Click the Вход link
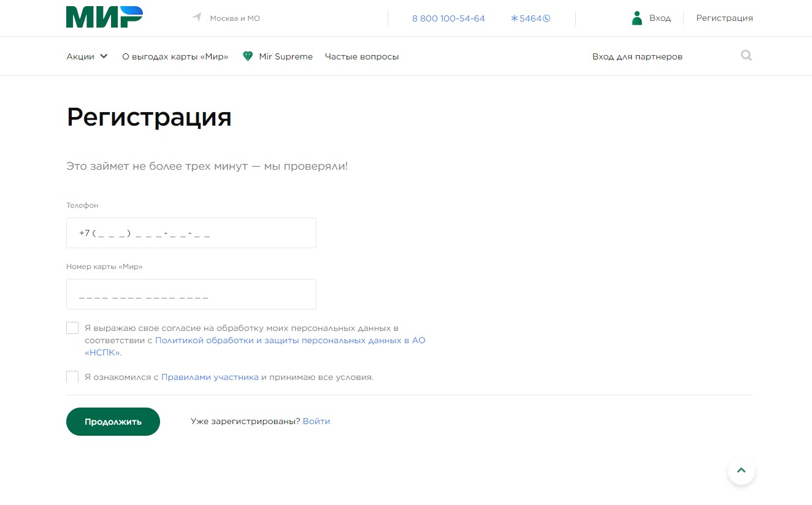Screen dimensions: 812x505 point(660,18)
